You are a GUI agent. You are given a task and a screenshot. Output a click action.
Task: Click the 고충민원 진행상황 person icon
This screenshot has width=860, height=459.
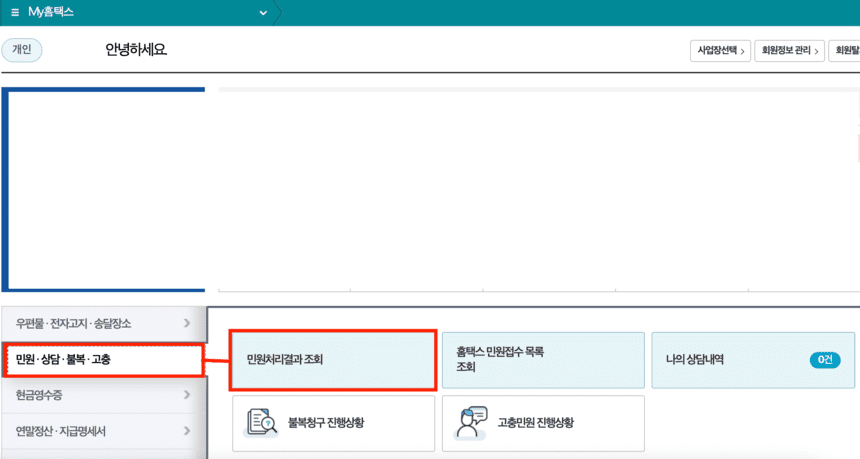tap(471, 423)
